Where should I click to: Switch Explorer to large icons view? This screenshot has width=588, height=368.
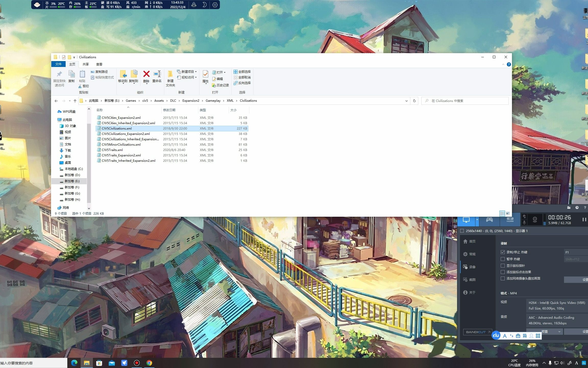point(508,213)
